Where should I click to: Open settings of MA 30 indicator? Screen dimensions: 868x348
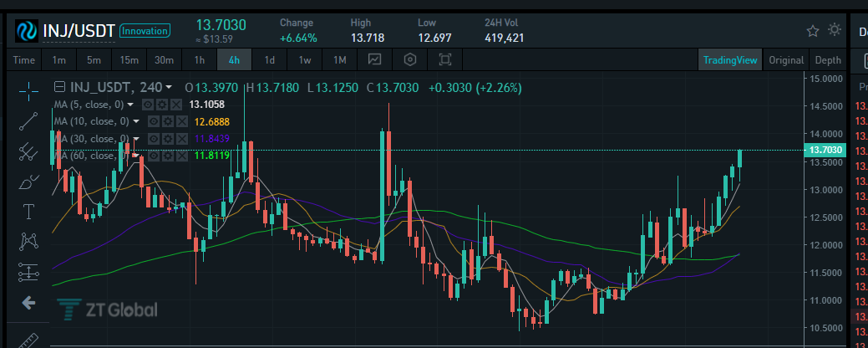click(x=167, y=139)
